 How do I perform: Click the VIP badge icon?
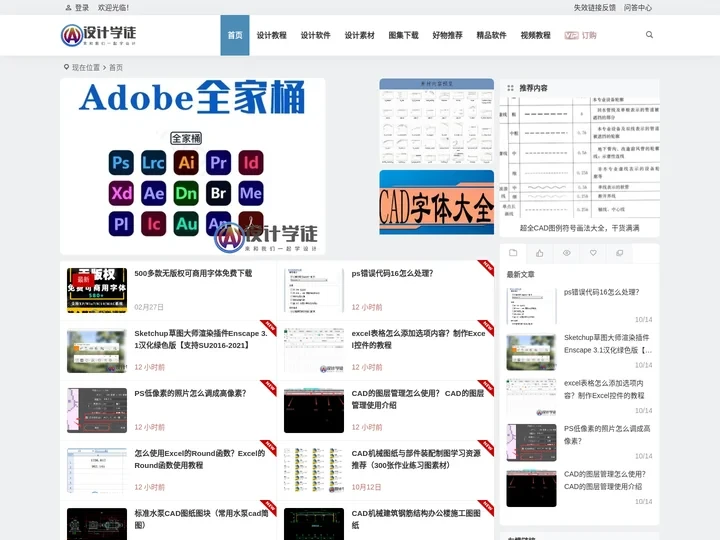[571, 35]
